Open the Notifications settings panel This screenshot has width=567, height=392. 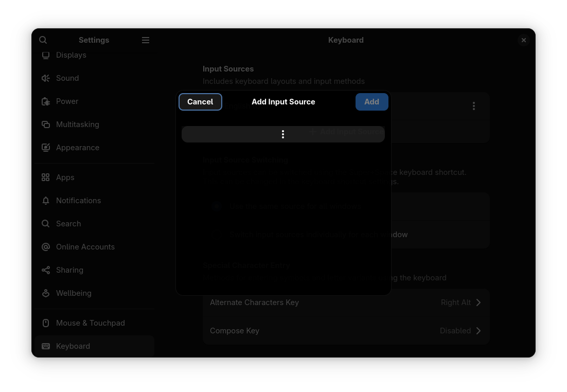[x=94, y=200]
